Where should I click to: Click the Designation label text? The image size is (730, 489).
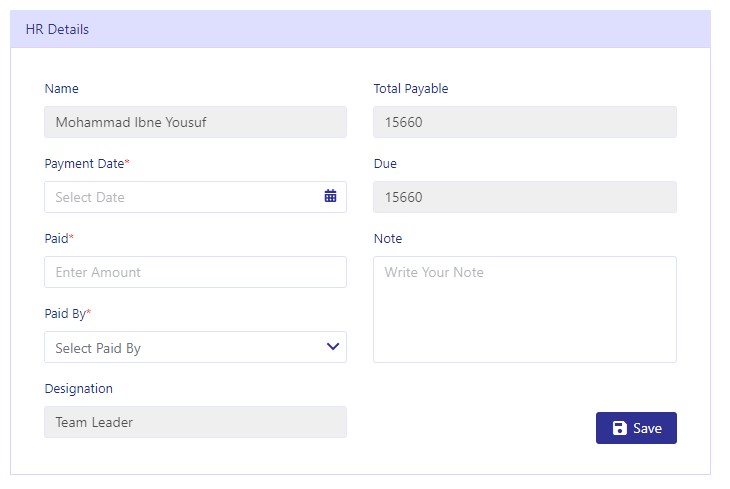[78, 389]
